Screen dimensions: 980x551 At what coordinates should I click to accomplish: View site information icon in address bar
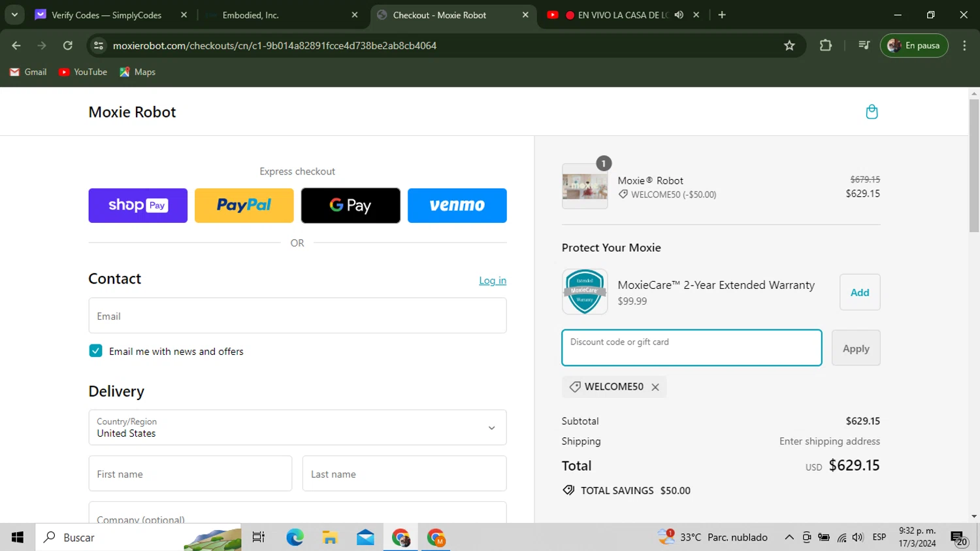click(x=99, y=45)
